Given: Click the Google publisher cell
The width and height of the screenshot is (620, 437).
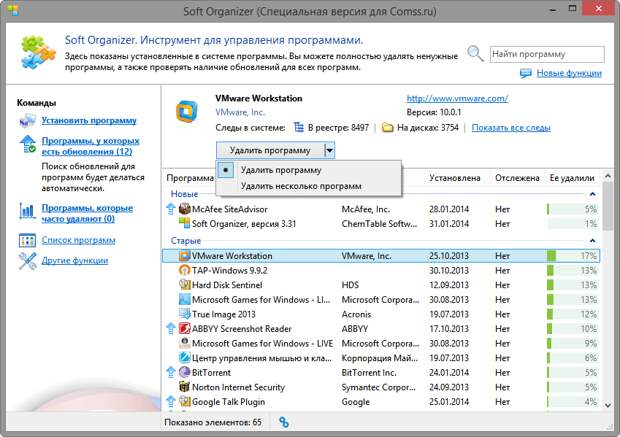Looking at the screenshot, I should 355,402.
